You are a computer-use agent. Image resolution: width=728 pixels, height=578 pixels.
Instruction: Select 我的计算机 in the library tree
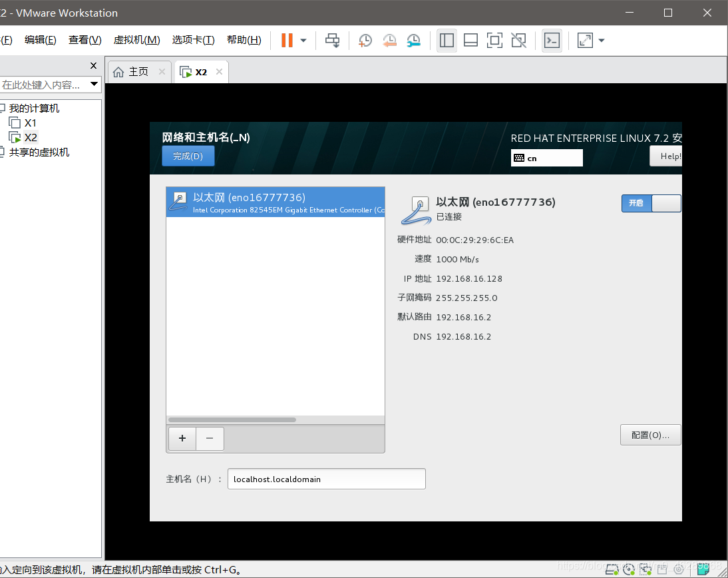35,109
